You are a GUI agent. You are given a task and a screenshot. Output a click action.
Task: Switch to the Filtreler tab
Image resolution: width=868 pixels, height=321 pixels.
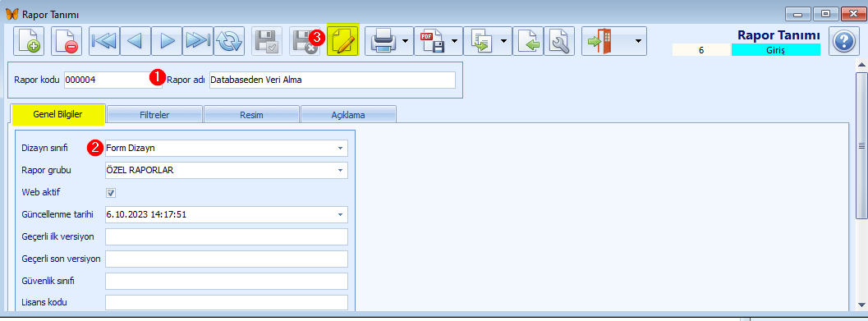pos(154,115)
